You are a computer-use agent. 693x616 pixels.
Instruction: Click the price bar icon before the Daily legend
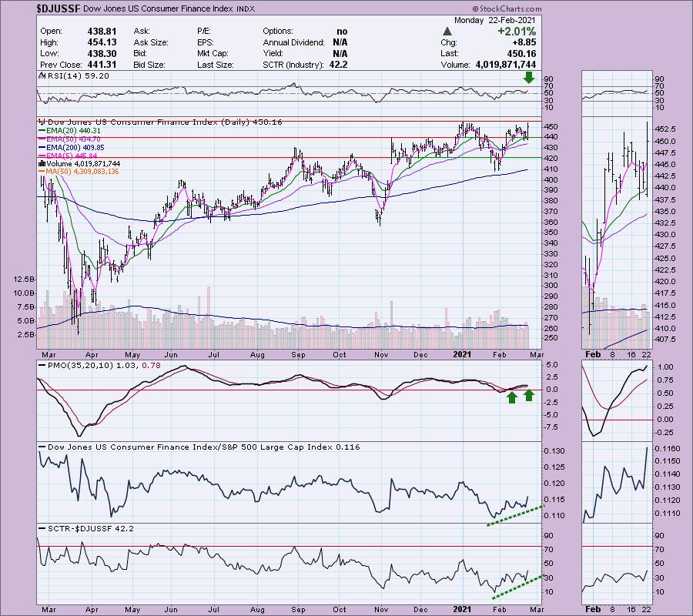42,121
